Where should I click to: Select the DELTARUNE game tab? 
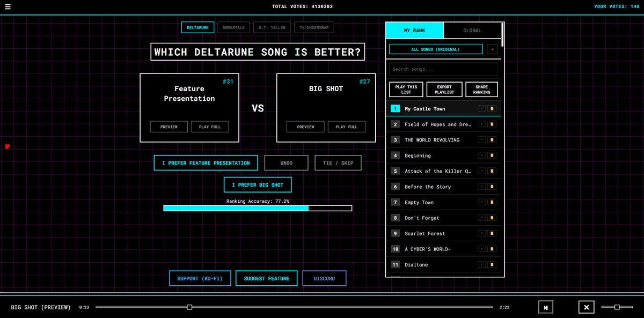pos(197,27)
